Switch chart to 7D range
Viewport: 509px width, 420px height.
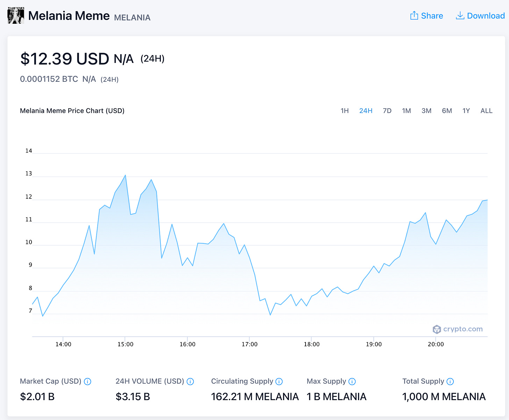[x=387, y=111]
